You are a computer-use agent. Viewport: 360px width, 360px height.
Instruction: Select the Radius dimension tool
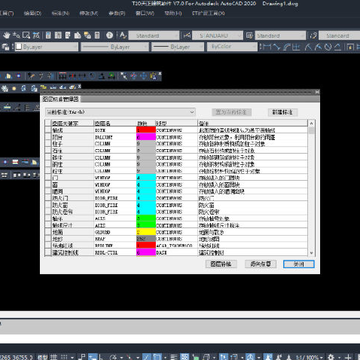[x=309, y=47]
